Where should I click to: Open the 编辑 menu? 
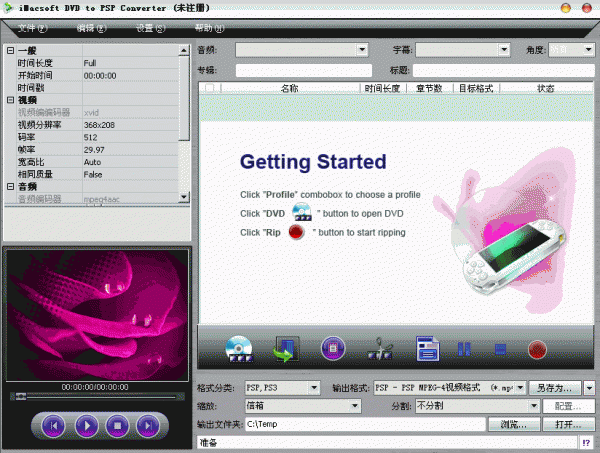(x=91, y=28)
